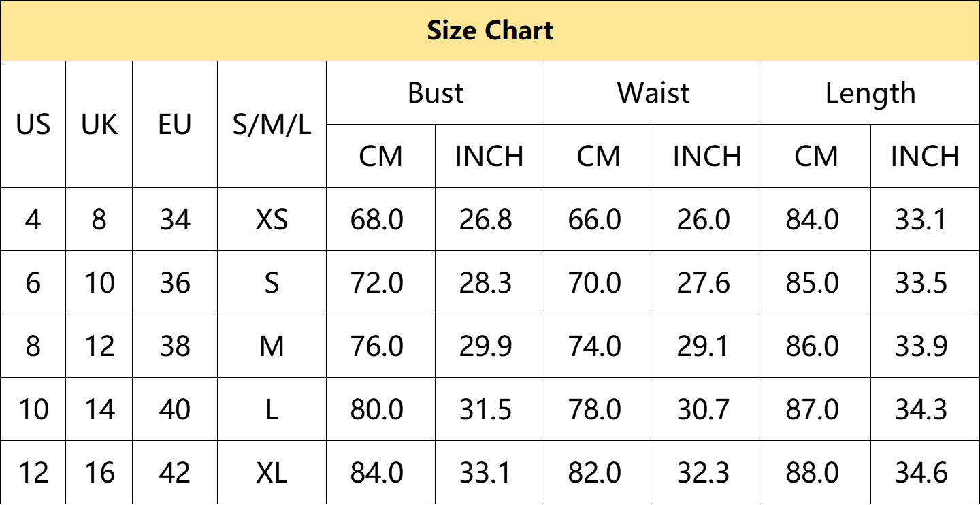Click the S/M/L column header
The image size is (980, 505).
point(272,125)
